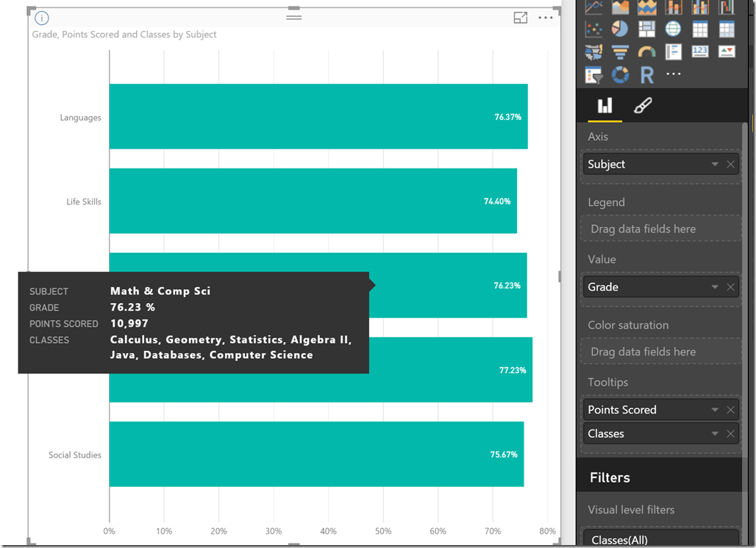Screen dimensions: 756x548
Task: Open the Subject field dropdown arrow
Action: click(x=715, y=165)
